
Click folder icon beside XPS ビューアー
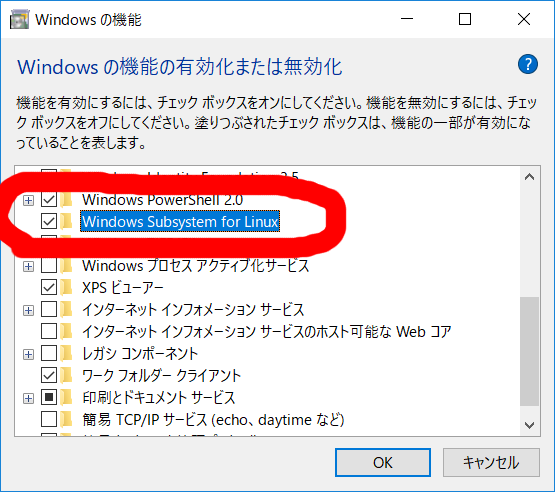(x=67, y=287)
